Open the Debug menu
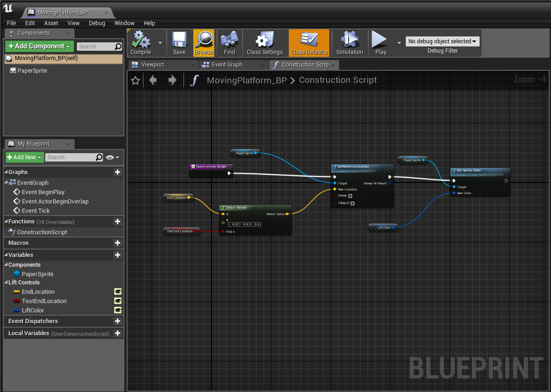Screen dimensions: 551x392 coord(97,23)
